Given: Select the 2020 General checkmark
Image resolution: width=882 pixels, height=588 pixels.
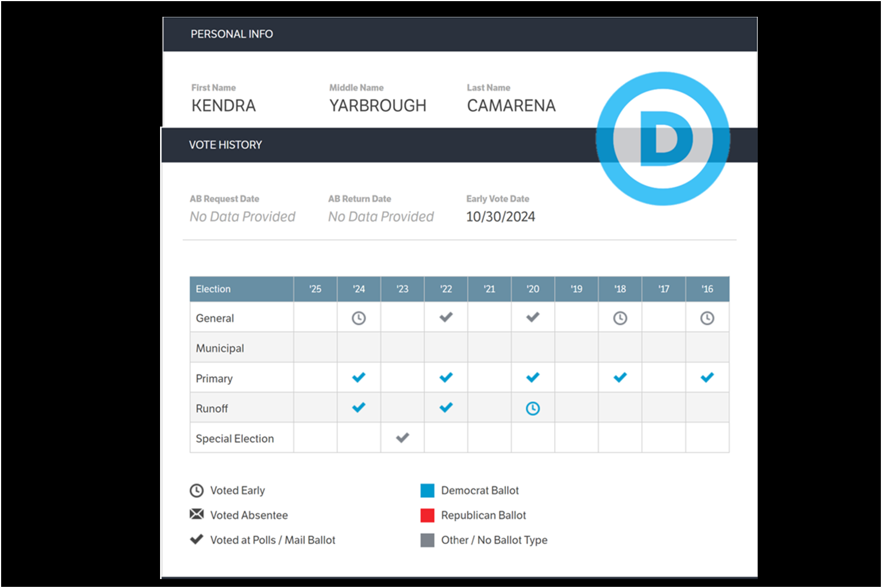Looking at the screenshot, I should (x=533, y=317).
